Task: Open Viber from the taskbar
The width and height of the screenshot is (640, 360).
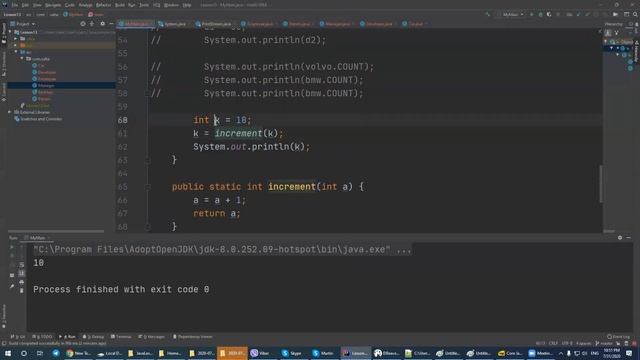Action: pos(260,353)
